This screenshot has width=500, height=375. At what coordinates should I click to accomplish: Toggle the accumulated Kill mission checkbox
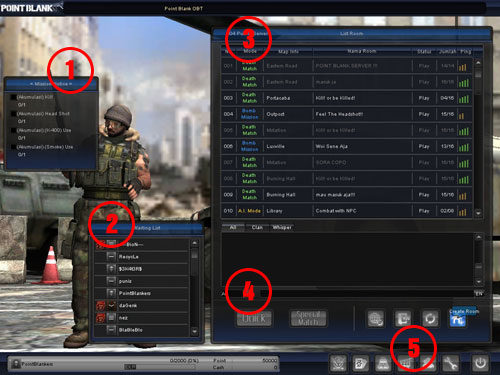click(14, 97)
